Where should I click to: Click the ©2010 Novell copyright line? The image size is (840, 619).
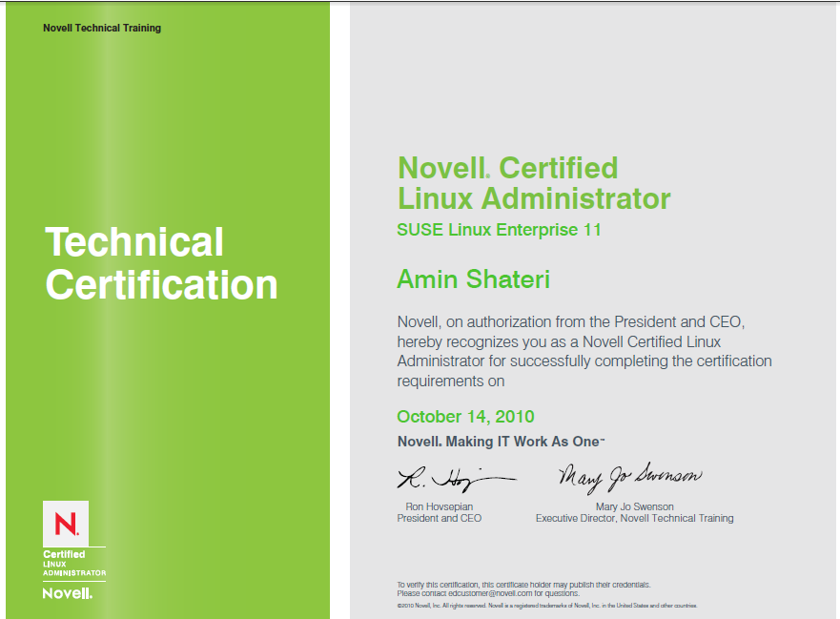click(x=547, y=606)
